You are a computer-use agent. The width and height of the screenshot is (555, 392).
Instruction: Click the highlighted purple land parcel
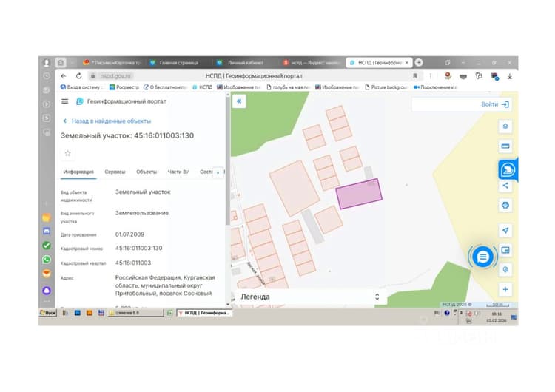click(x=359, y=194)
